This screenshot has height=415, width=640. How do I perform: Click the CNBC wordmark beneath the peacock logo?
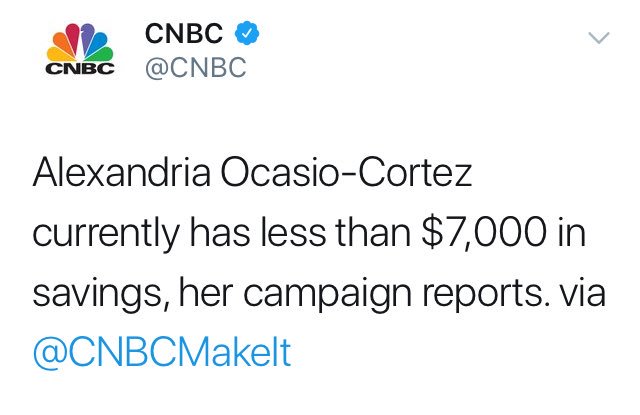80,69
